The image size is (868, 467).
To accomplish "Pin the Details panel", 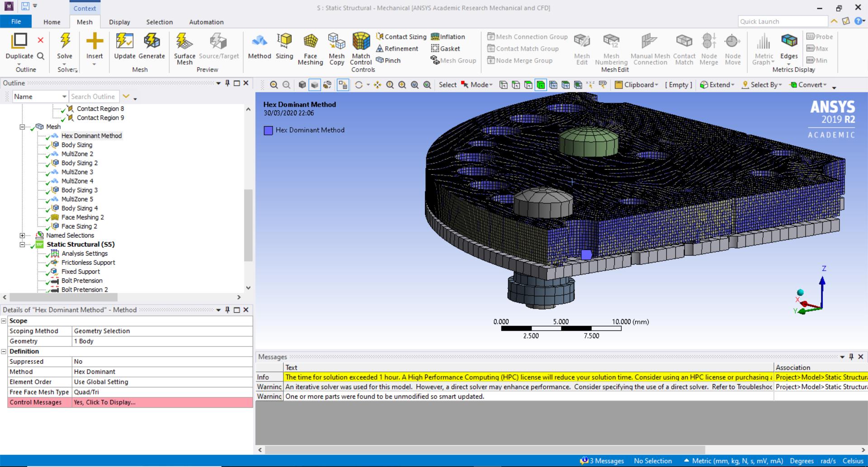I will pyautogui.click(x=227, y=310).
